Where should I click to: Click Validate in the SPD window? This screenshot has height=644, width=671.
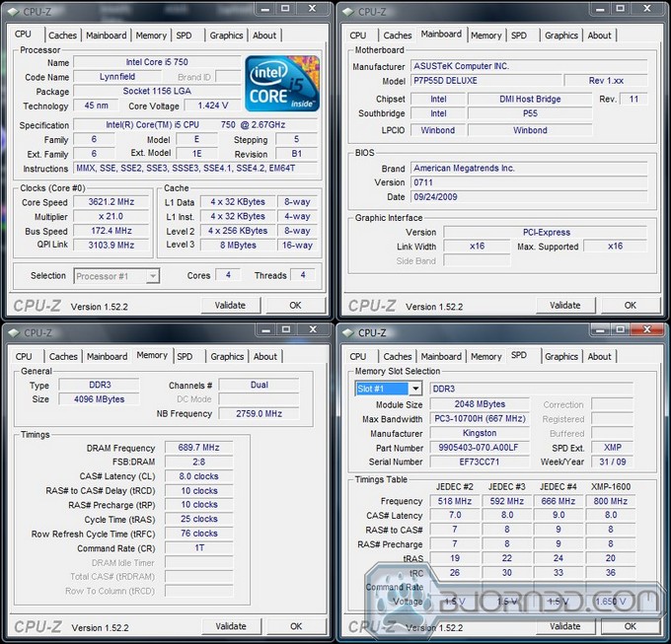(565, 626)
